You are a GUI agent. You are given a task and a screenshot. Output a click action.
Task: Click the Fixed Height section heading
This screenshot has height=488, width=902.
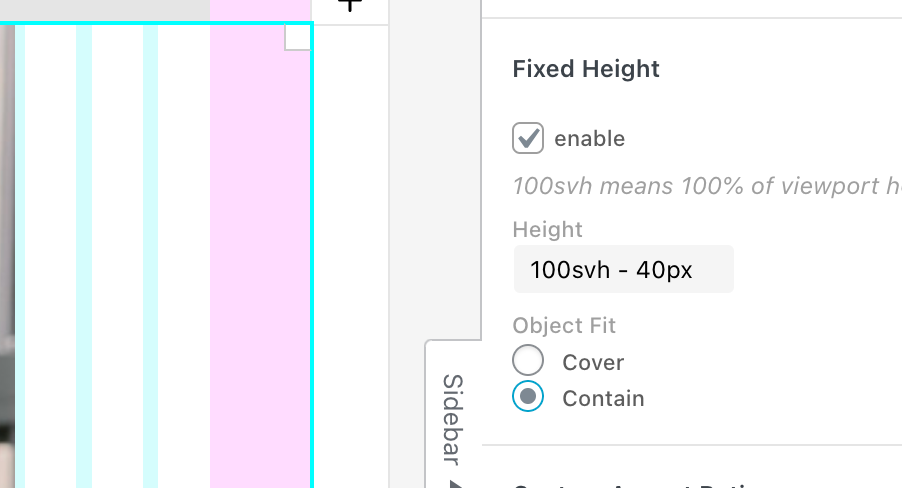pos(586,69)
